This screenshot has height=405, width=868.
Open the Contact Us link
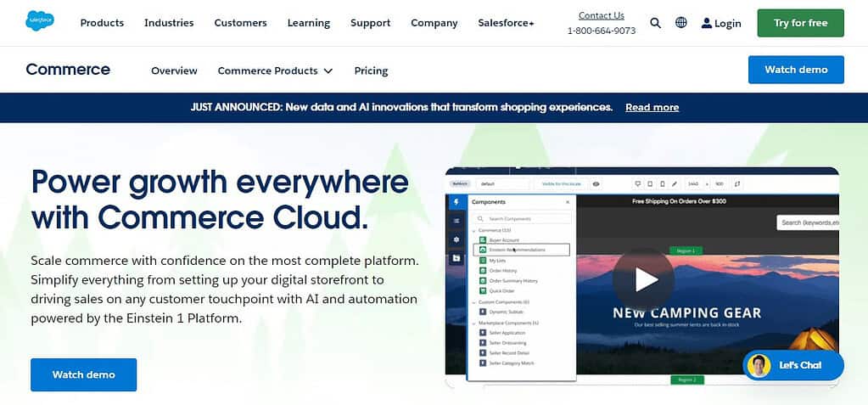[x=602, y=15]
